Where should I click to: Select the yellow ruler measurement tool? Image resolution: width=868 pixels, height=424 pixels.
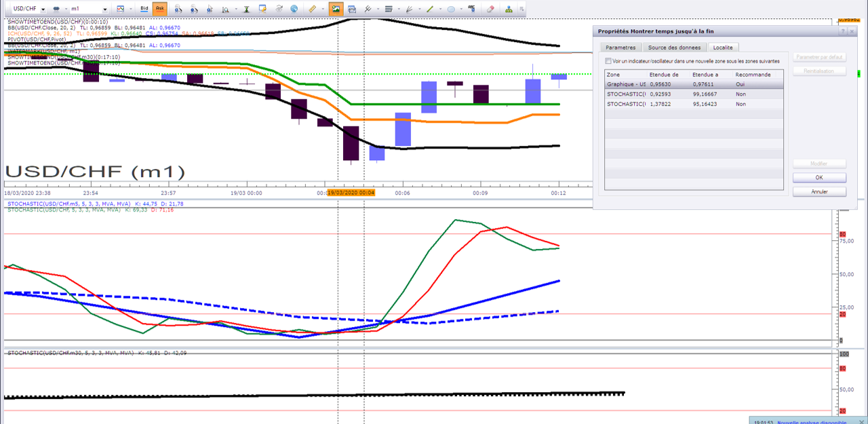[312, 9]
